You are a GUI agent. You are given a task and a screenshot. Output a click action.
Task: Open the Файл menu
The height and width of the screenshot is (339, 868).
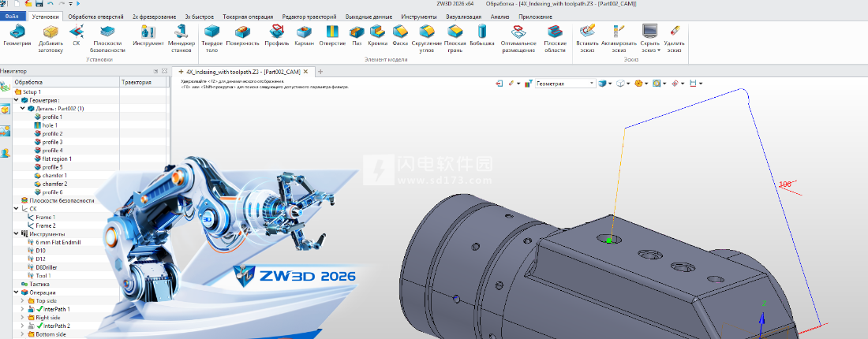(13, 16)
